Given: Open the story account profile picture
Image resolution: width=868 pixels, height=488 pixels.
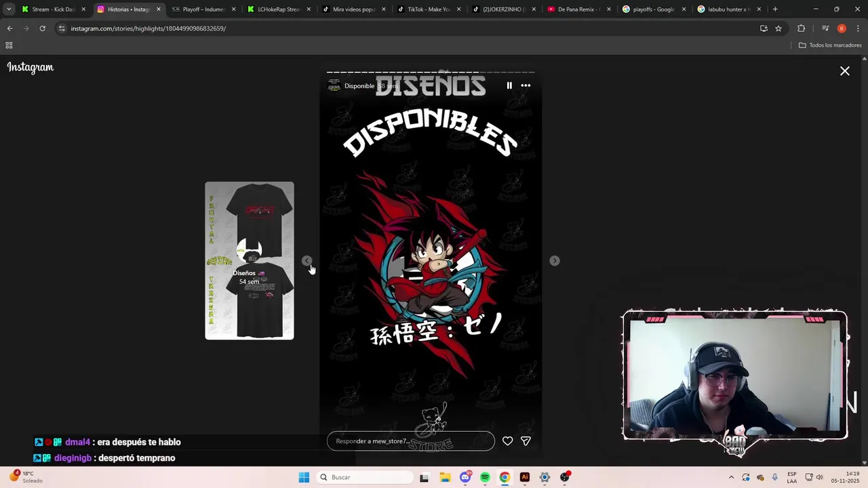Looking at the screenshot, I should [334, 85].
